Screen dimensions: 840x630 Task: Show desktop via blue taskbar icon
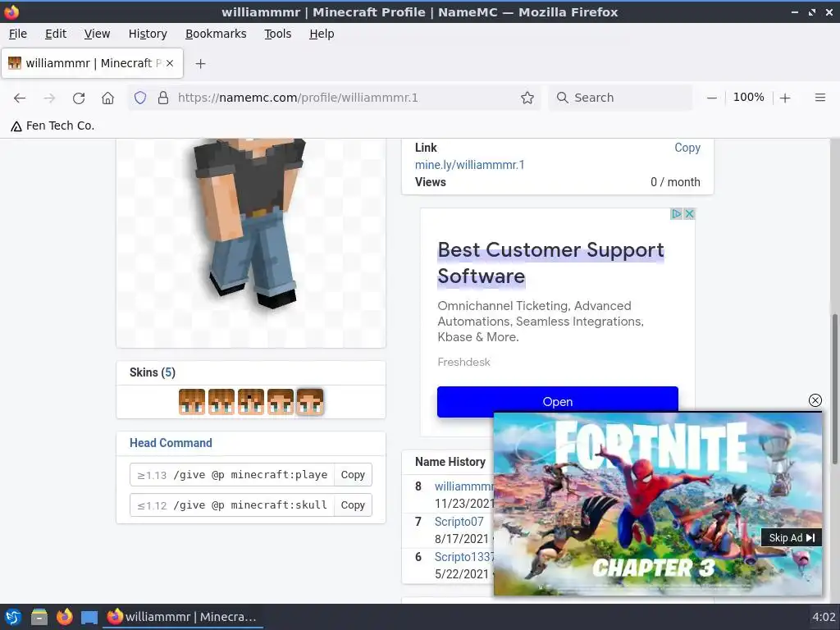coord(89,617)
